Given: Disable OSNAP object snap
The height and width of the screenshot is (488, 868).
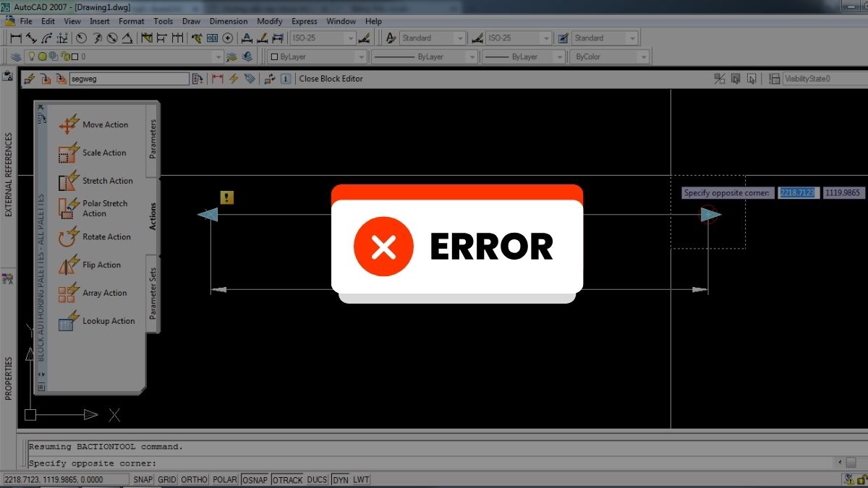Looking at the screenshot, I should [x=255, y=479].
